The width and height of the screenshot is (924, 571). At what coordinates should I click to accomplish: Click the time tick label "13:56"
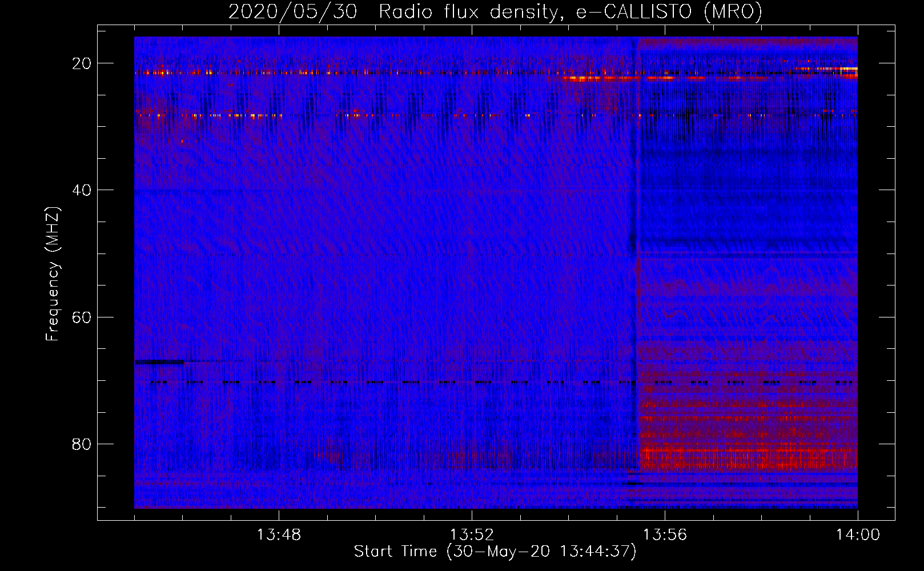(x=665, y=535)
